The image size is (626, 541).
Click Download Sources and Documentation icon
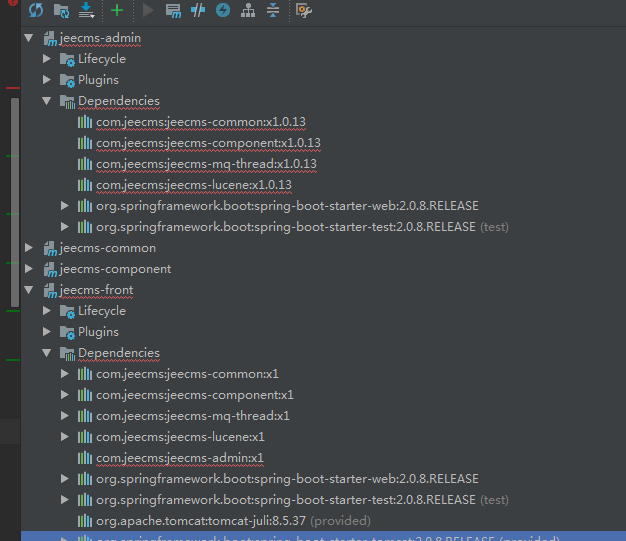87,11
